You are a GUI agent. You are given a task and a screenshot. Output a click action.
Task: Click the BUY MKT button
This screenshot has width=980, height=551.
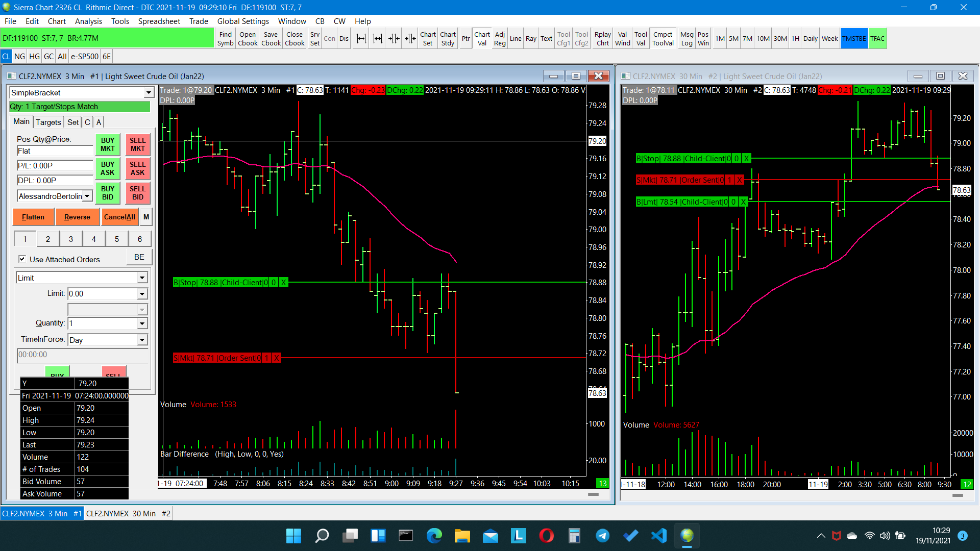tap(108, 144)
